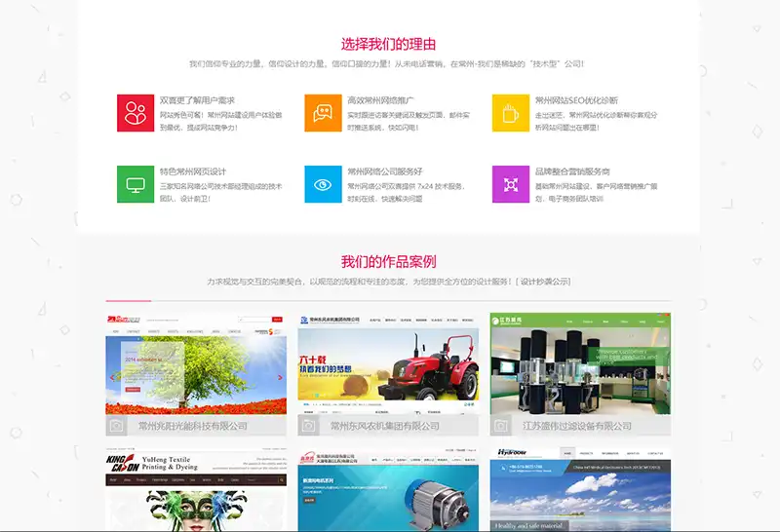Click the orange chat bubble icon

click(323, 113)
